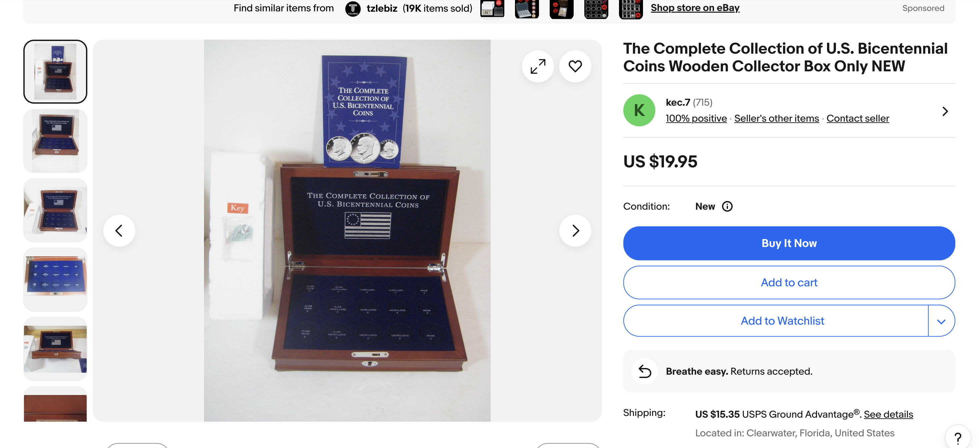Open the help question mark button

point(958,437)
